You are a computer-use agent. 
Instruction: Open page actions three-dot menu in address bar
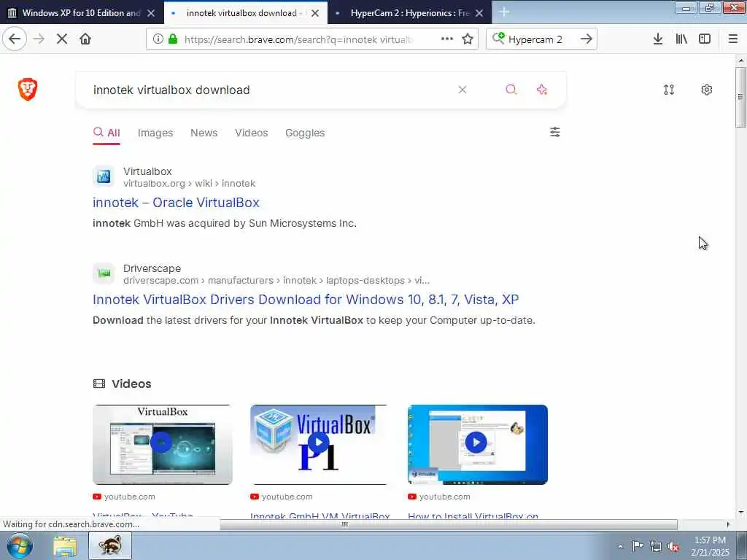pos(447,39)
